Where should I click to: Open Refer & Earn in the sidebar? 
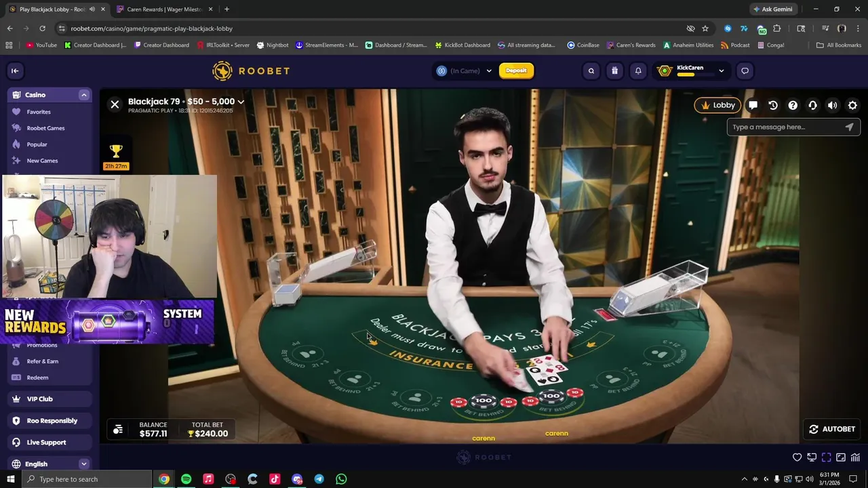pyautogui.click(x=42, y=361)
